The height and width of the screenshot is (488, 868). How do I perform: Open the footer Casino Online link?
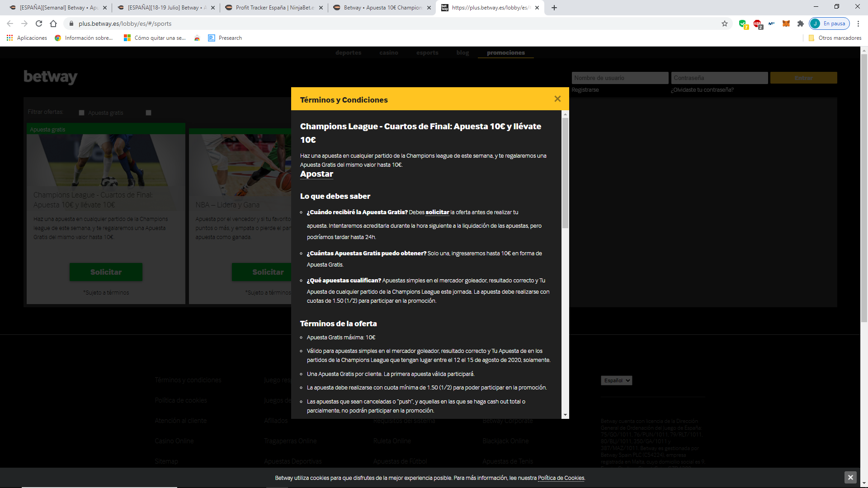(x=174, y=441)
